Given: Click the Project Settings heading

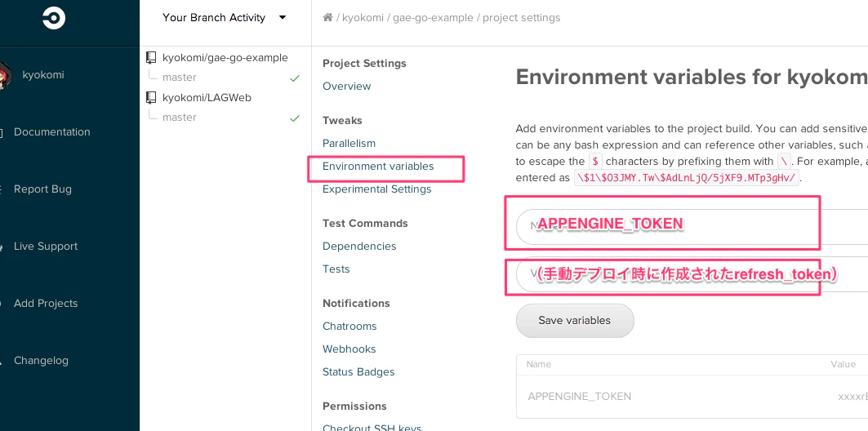Looking at the screenshot, I should point(364,63).
